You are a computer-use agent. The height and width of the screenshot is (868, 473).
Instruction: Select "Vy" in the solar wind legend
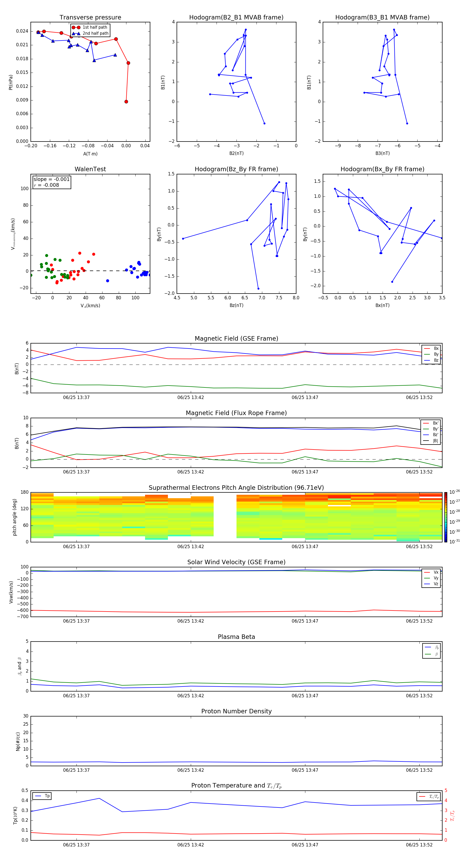click(x=431, y=578)
